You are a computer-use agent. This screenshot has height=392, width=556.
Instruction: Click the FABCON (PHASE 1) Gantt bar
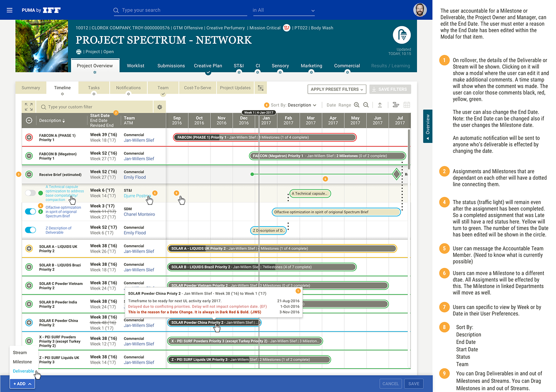(265, 137)
